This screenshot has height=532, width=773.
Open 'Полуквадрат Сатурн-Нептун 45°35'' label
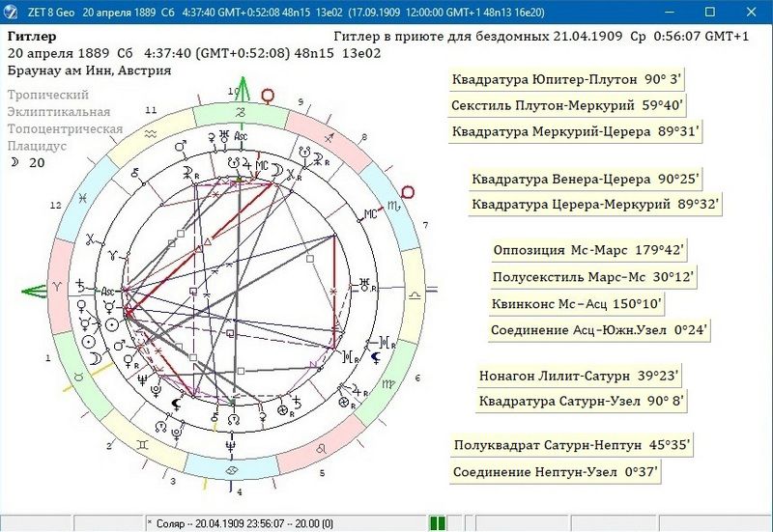pyautogui.click(x=572, y=445)
